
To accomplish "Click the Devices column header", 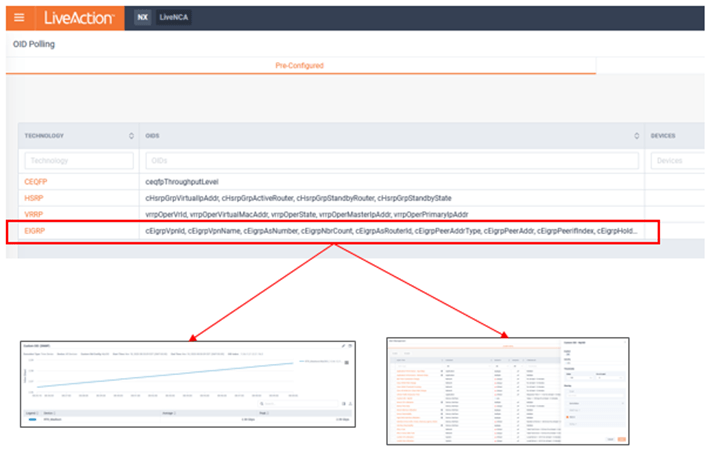I will point(663,136).
